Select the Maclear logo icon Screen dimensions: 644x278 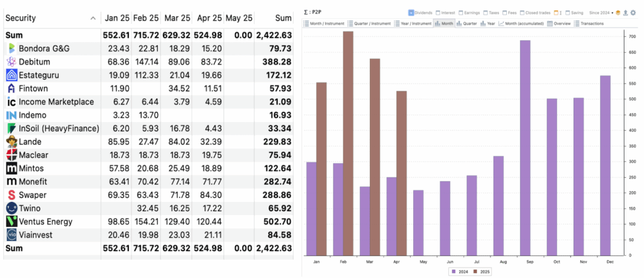coord(11,155)
